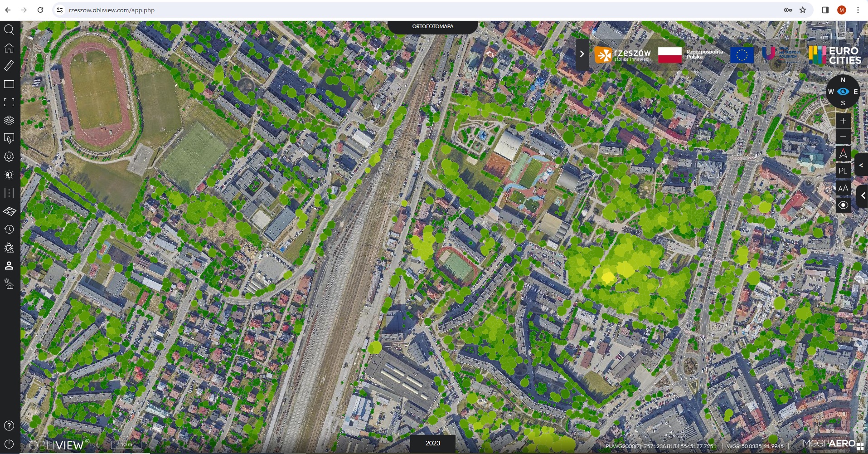The image size is (868, 454).
Task: Open the user account icon
Action: click(9, 266)
